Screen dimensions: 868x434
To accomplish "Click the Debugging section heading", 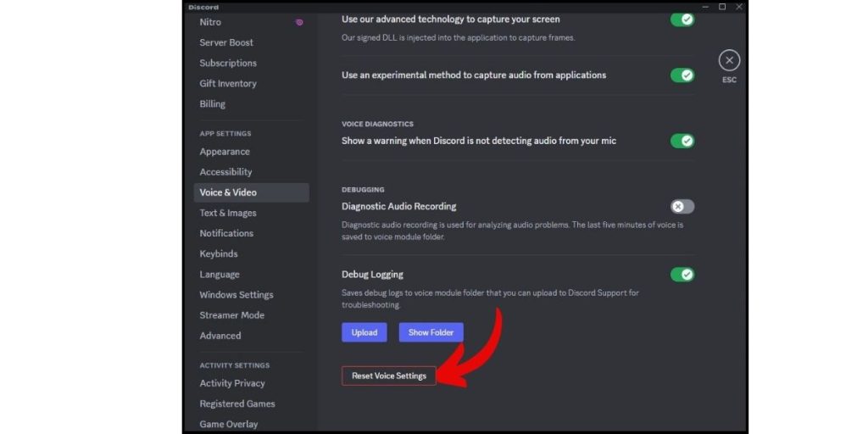I will (363, 190).
